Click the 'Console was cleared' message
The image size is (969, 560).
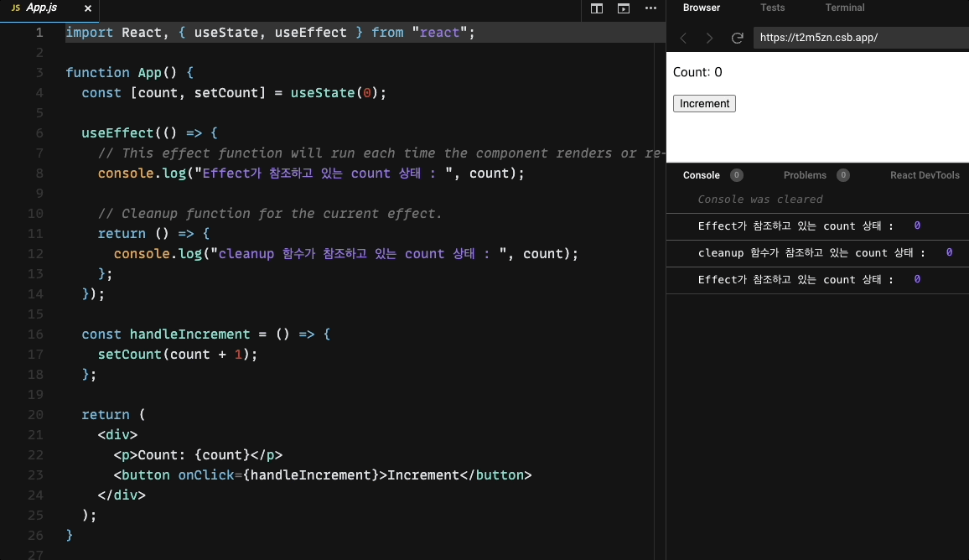tap(760, 199)
